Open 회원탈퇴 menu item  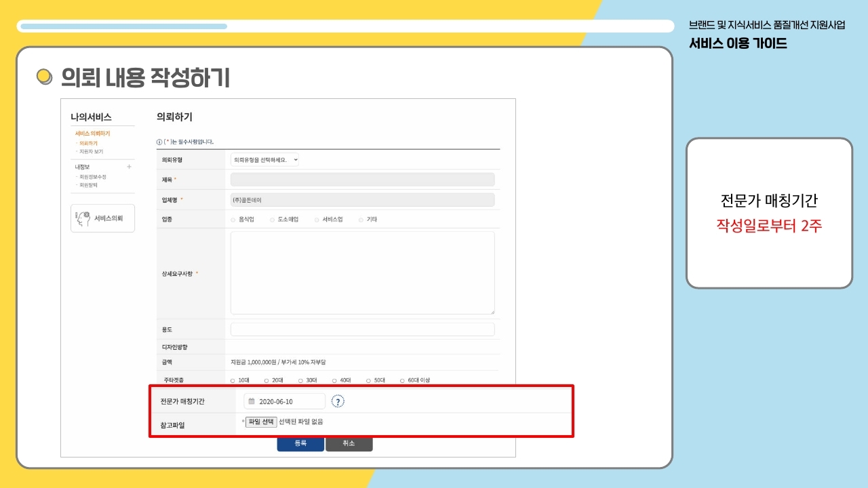[x=88, y=184]
